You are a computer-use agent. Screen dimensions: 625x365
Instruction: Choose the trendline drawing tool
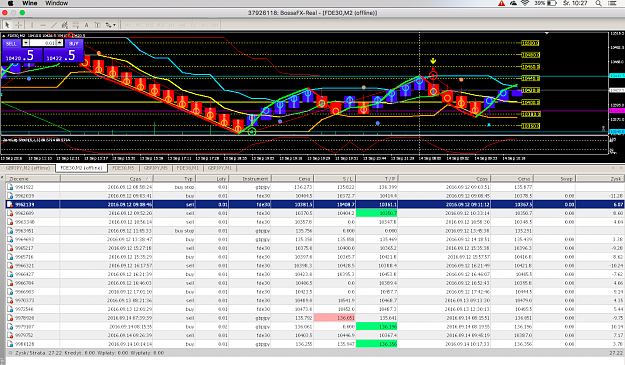54,25
